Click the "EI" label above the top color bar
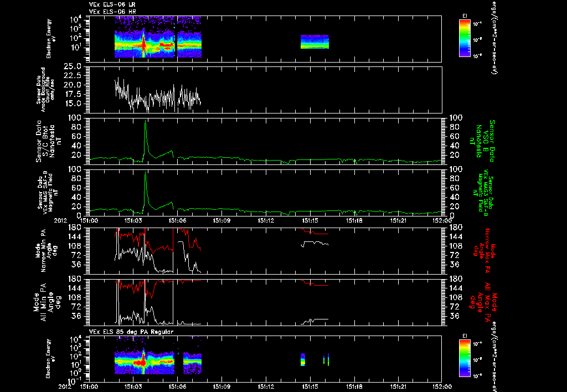This screenshot has height=392, width=567. pyautogui.click(x=465, y=16)
